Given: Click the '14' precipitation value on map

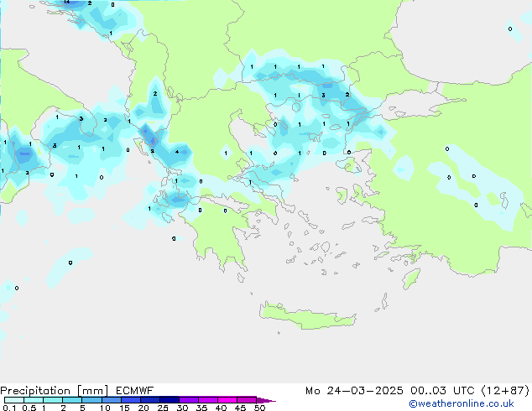Looking at the screenshot, I should tap(67, 2).
